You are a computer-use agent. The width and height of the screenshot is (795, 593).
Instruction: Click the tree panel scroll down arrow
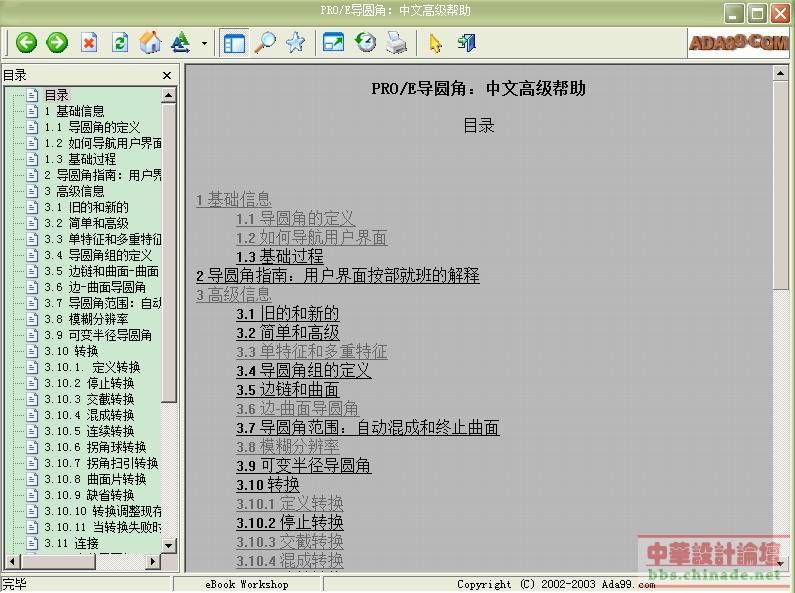point(169,545)
